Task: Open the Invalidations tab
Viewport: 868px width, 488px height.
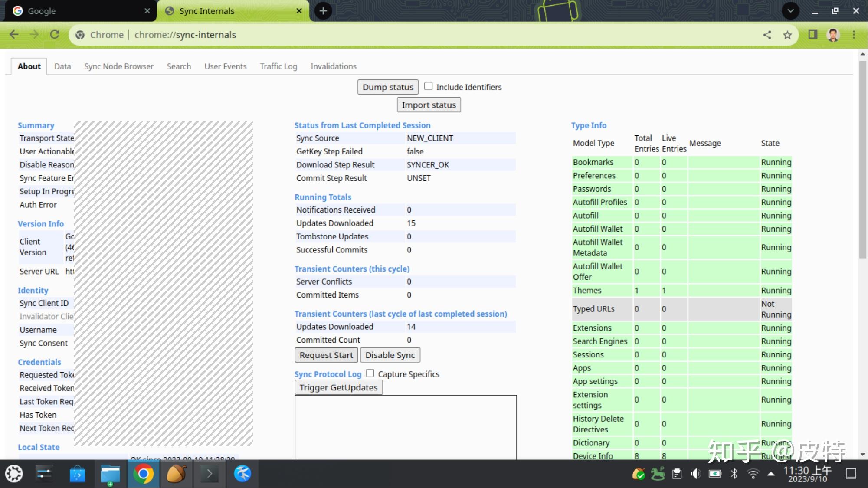Action: [333, 66]
